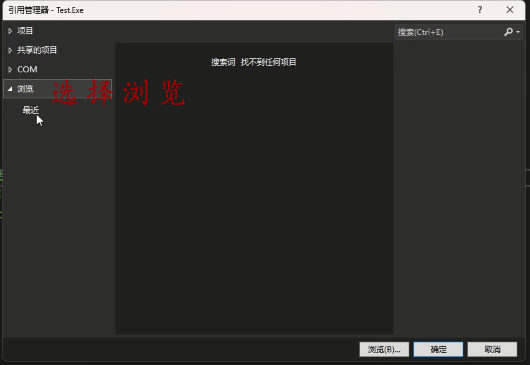Expand the COM node arrow

tap(10, 70)
